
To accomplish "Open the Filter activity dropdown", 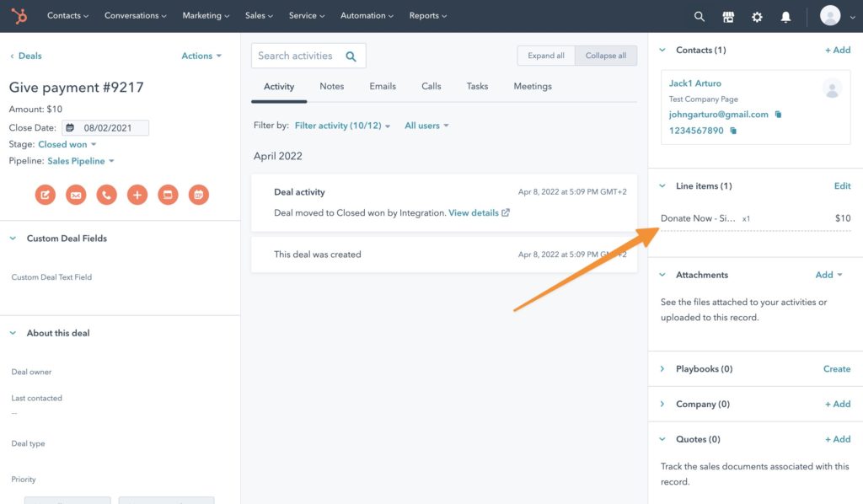I will tap(342, 126).
